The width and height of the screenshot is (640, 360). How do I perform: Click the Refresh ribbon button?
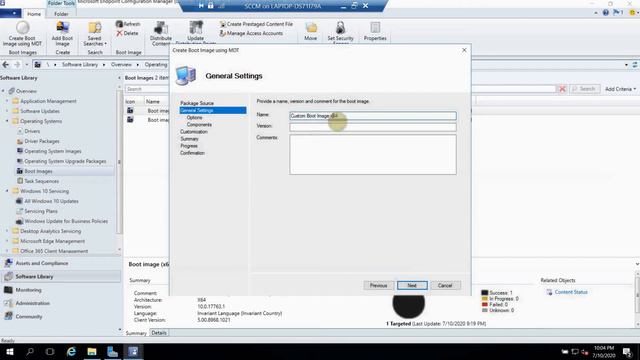(x=128, y=24)
